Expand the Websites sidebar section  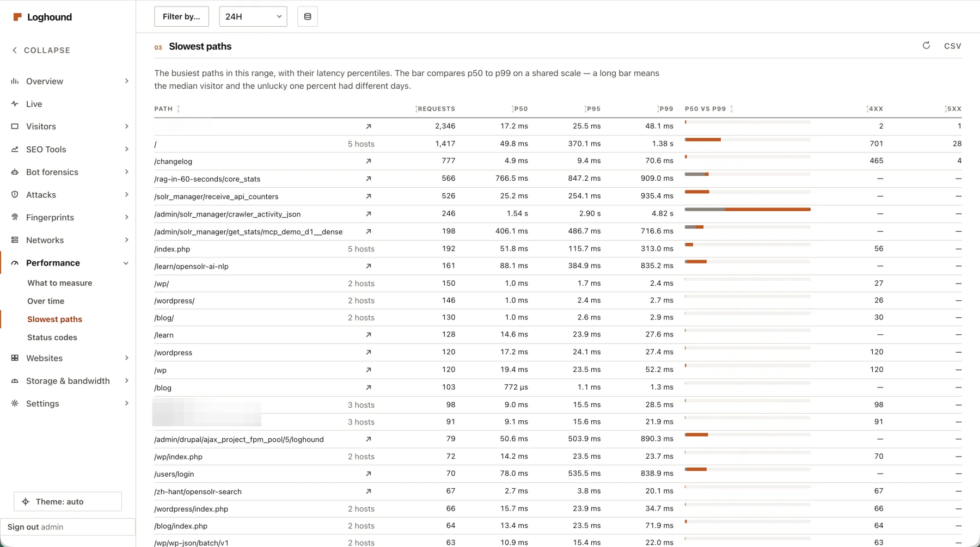[x=126, y=358]
